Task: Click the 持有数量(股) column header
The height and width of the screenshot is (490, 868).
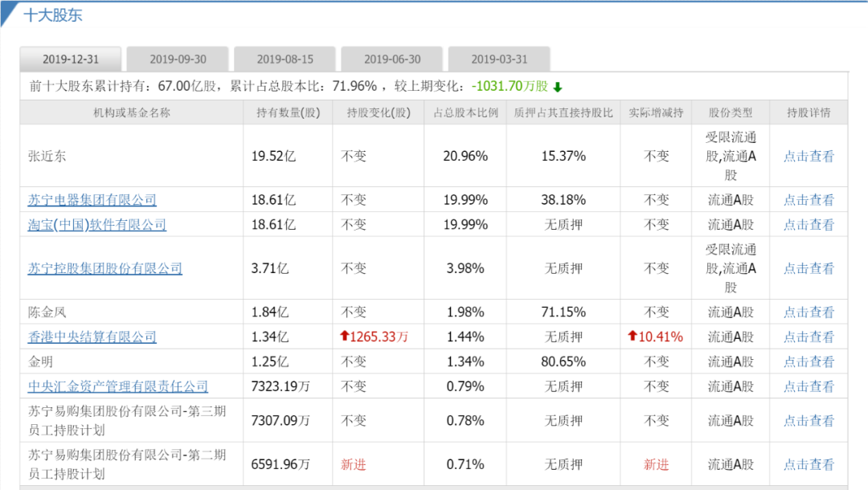Action: (288, 112)
